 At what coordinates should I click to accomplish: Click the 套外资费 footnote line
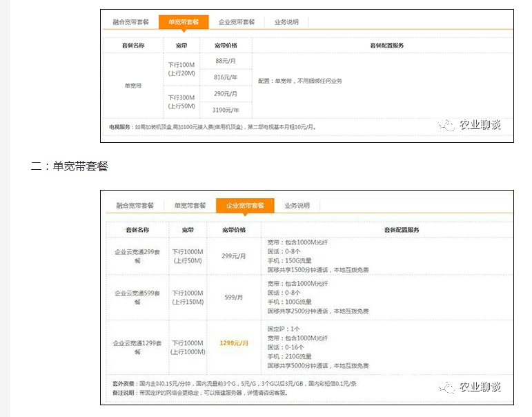235,384
